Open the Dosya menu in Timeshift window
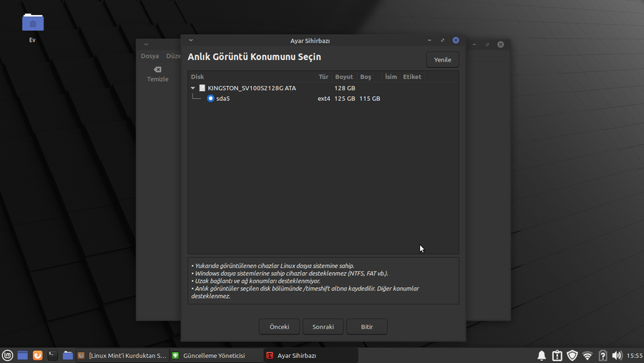 coord(150,56)
